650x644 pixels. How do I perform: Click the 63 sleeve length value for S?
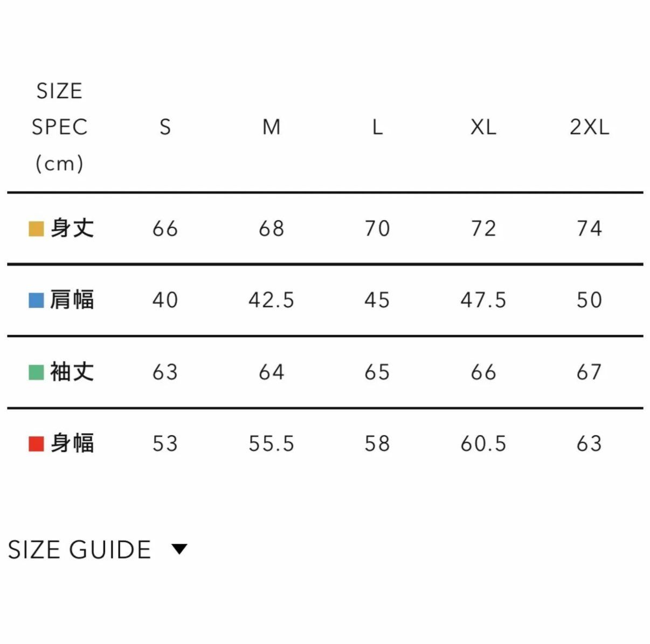[x=165, y=372]
